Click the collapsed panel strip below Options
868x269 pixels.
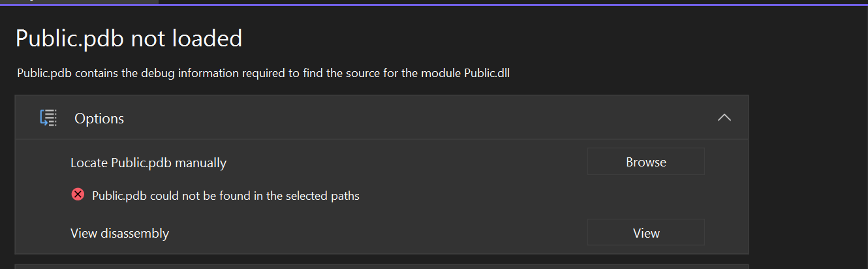click(x=381, y=266)
